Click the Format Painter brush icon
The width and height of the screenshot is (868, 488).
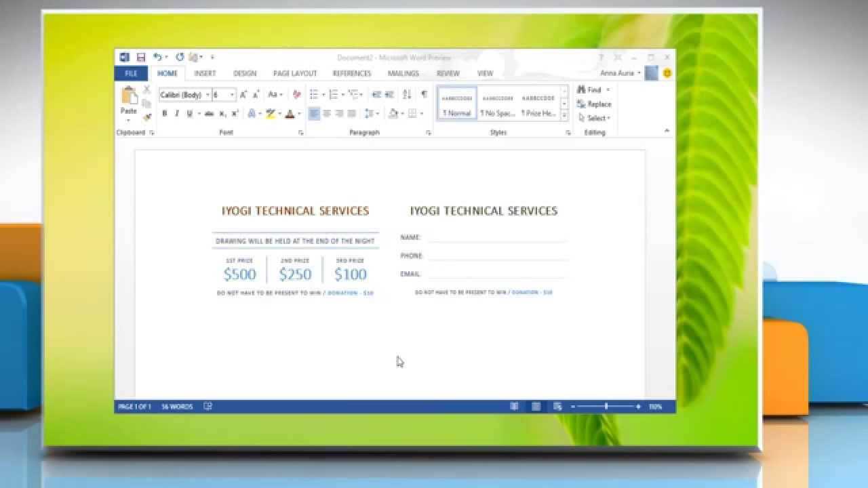coord(146,117)
